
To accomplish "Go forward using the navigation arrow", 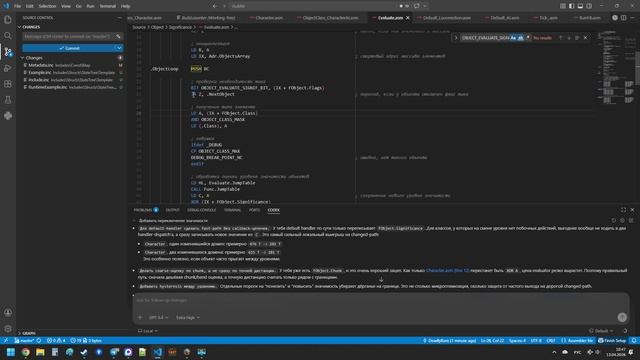I will 224,6.
